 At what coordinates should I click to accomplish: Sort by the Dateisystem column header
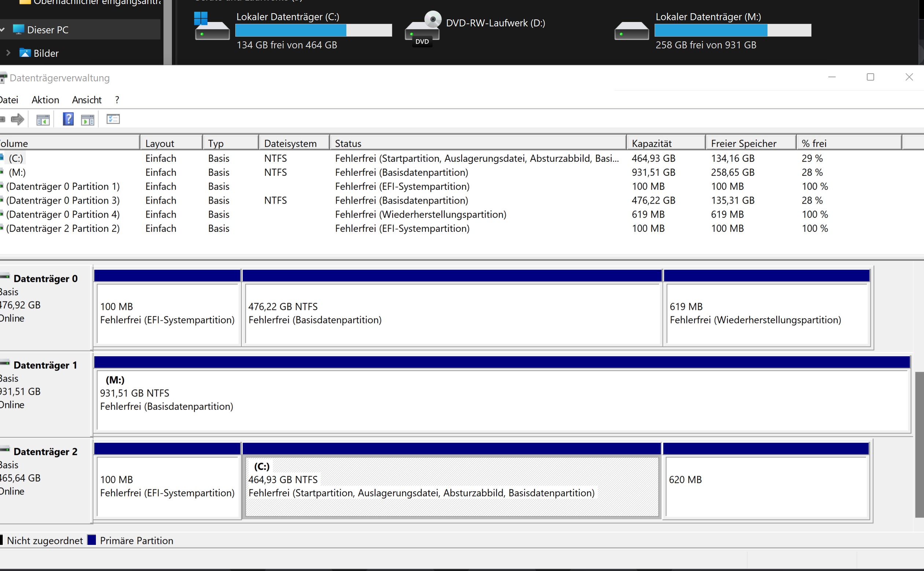(x=290, y=144)
